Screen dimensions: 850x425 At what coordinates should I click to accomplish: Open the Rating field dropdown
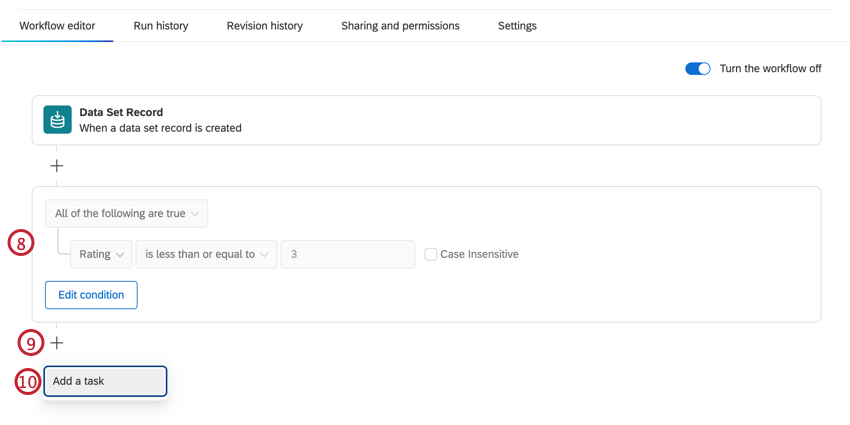101,254
